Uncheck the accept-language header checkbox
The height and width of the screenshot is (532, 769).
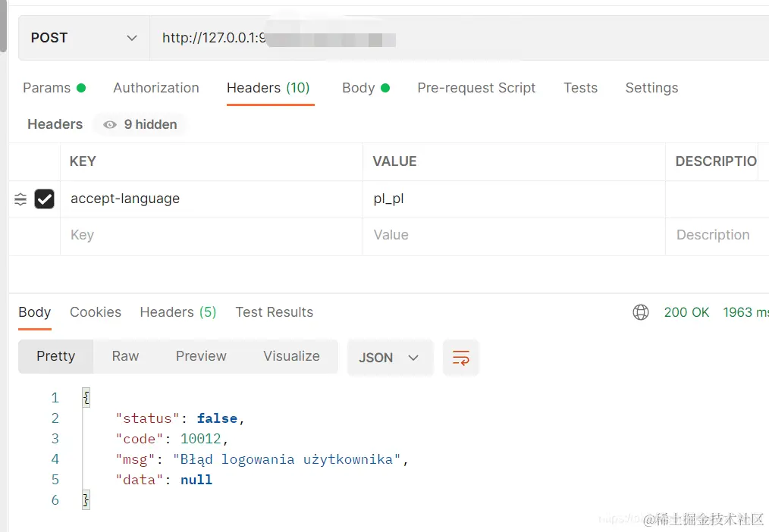(44, 199)
